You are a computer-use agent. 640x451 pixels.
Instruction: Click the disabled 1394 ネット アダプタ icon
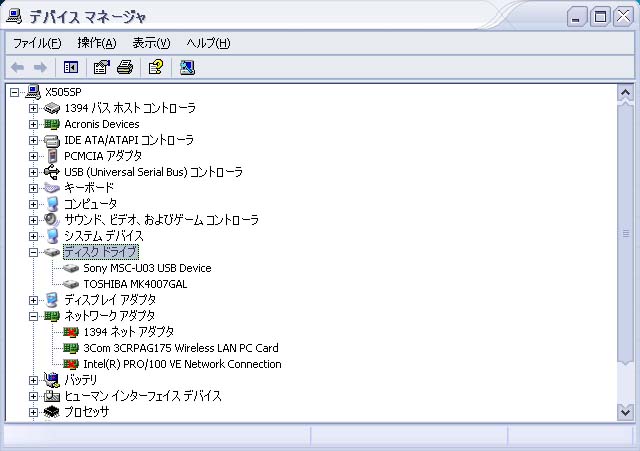71,332
